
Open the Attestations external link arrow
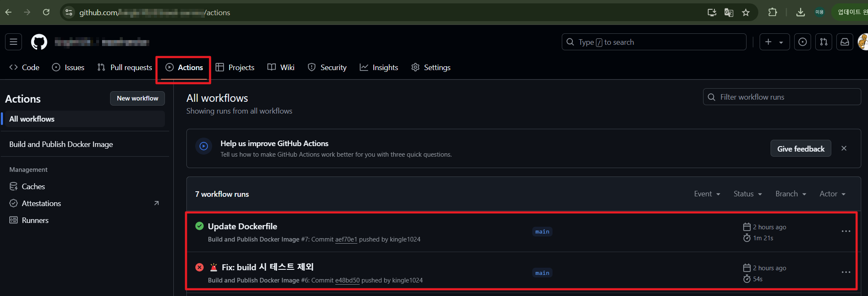[x=156, y=203]
